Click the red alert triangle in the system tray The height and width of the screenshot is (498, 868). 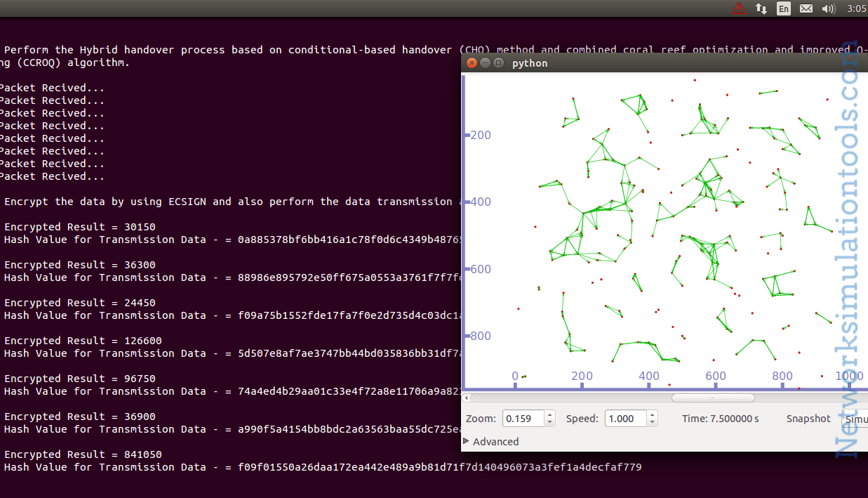(739, 8)
